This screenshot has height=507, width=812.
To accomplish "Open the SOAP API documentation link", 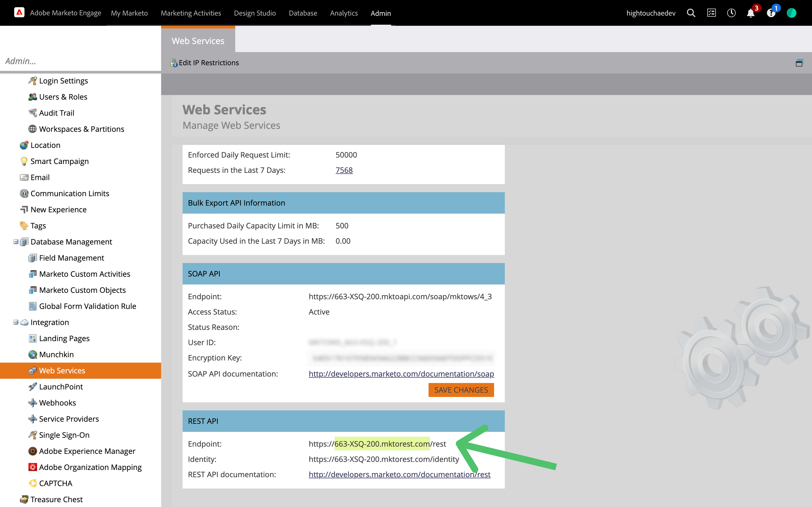I will pyautogui.click(x=401, y=374).
